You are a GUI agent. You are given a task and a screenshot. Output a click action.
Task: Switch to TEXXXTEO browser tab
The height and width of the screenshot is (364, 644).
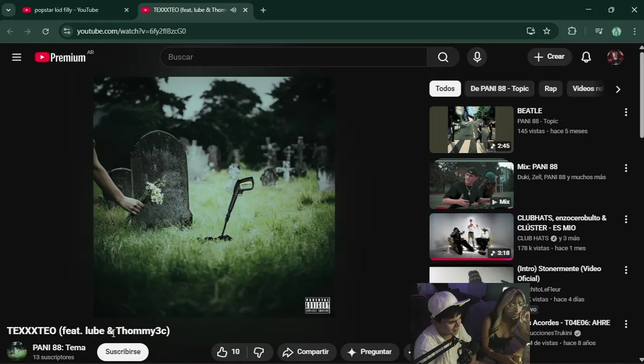coord(189,10)
